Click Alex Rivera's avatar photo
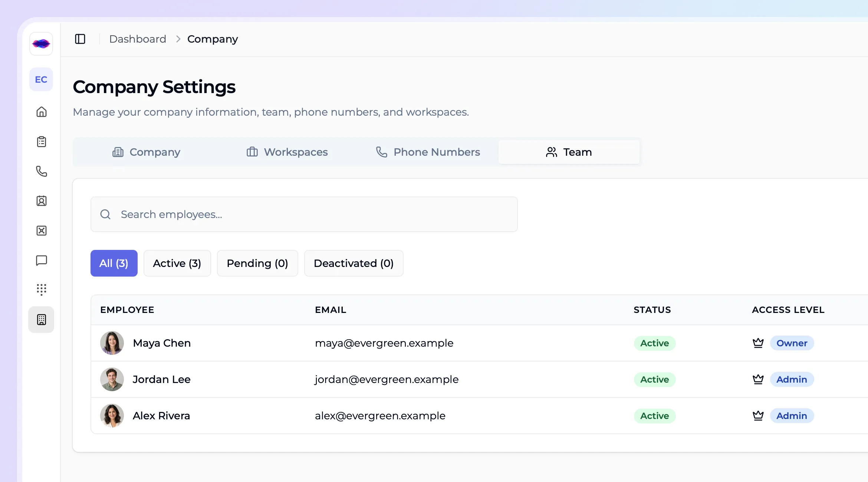This screenshot has width=868, height=482. pyautogui.click(x=112, y=416)
